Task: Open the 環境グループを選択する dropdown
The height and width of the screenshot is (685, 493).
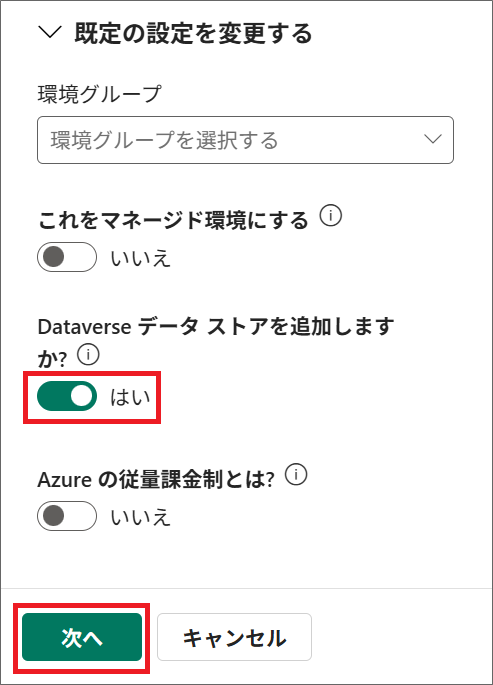Action: (x=245, y=140)
